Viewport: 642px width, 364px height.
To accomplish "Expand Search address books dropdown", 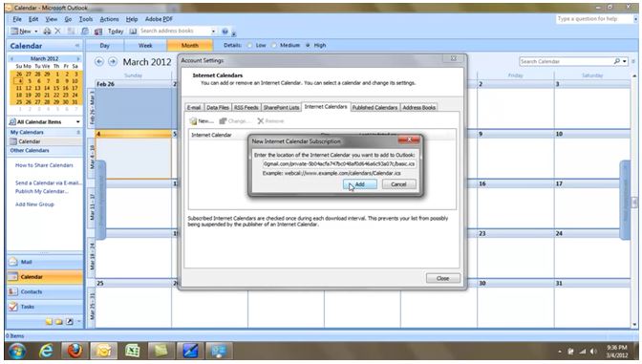I will click(213, 32).
